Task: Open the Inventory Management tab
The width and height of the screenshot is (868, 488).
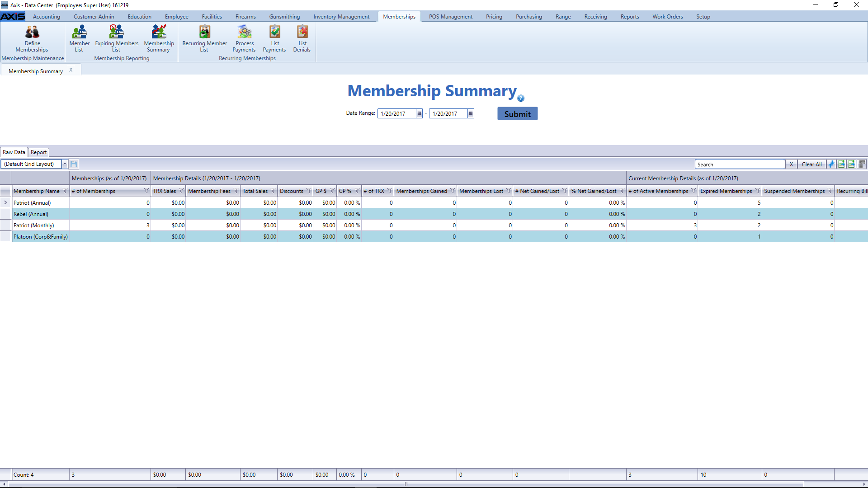Action: [x=341, y=17]
